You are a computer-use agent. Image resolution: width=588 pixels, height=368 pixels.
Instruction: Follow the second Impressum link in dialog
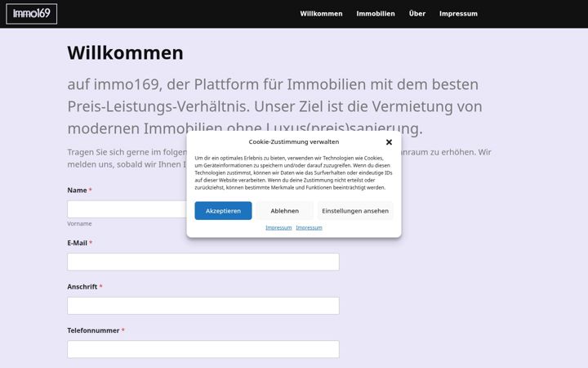pyautogui.click(x=309, y=227)
